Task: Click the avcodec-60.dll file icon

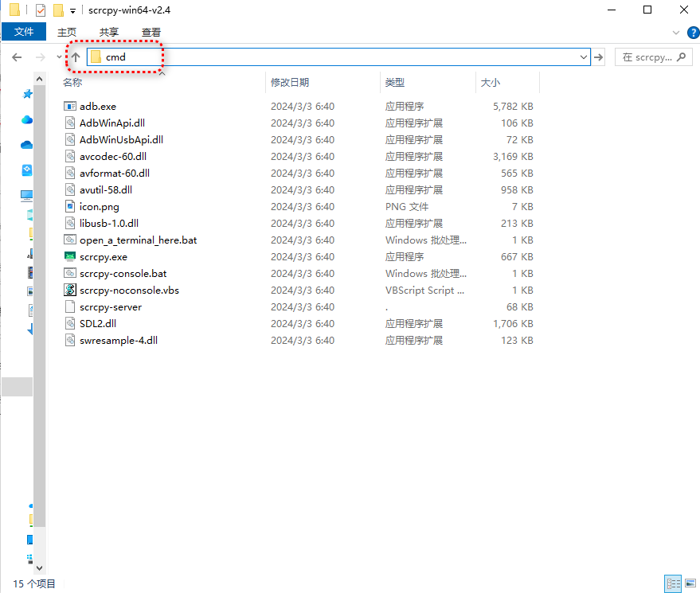Action: (x=70, y=156)
